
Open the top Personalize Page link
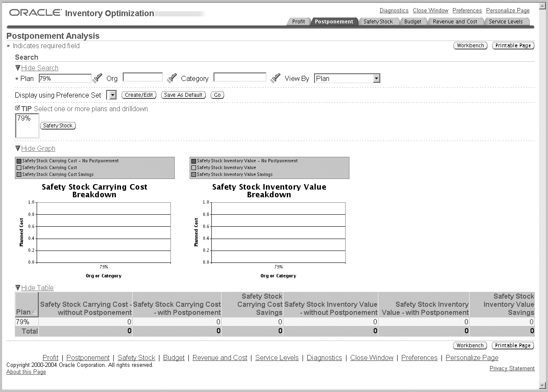pyautogui.click(x=508, y=11)
